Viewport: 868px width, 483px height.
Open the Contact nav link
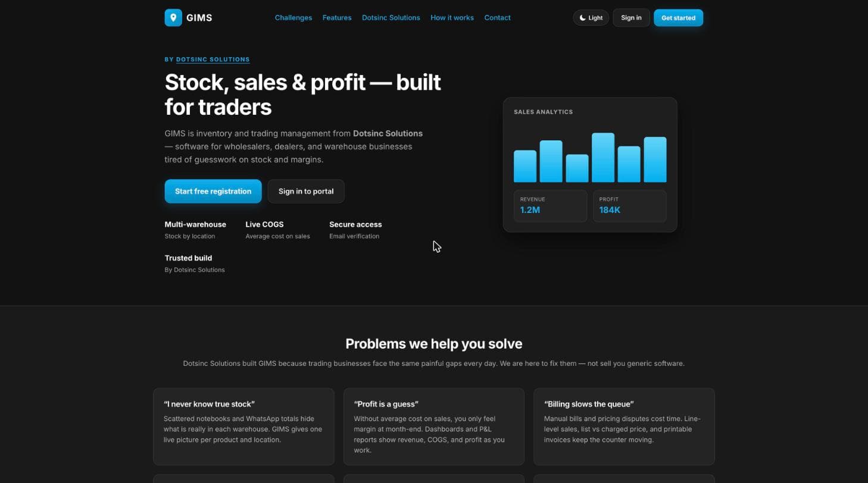498,18
